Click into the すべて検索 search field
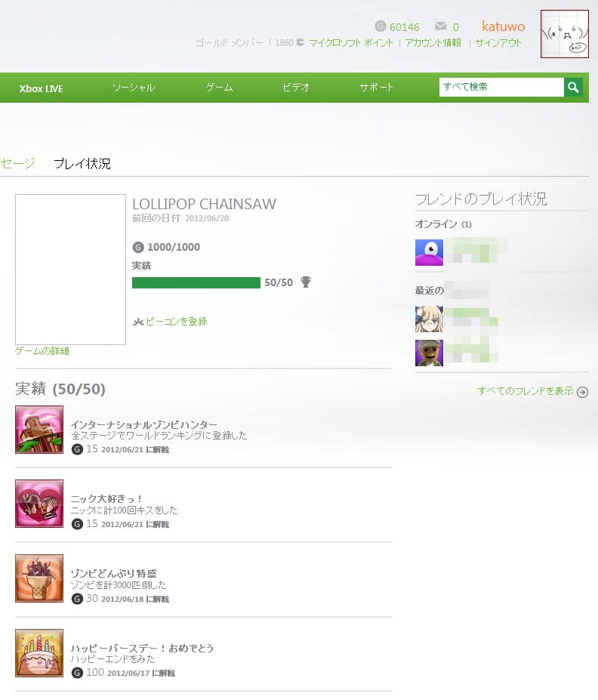598x700 pixels. pos(501,87)
